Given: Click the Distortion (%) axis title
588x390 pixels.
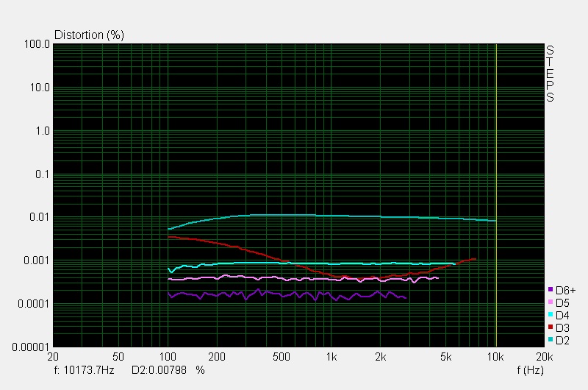Looking at the screenshot, I should pos(89,35).
